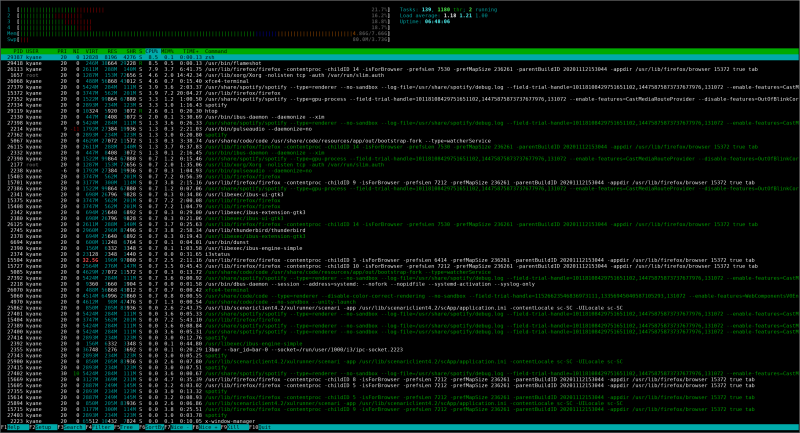Select firefox childID 14 row, PID 26113

tap(400, 69)
